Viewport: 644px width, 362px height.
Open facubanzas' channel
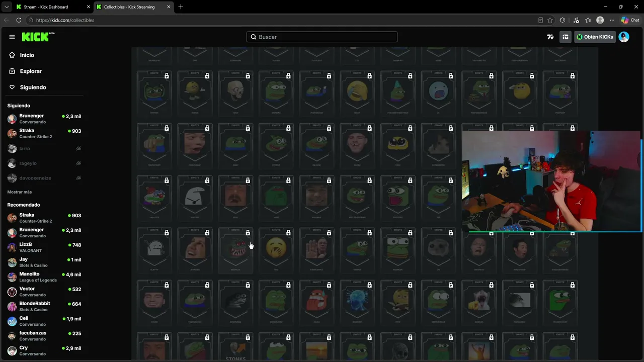coord(44,336)
